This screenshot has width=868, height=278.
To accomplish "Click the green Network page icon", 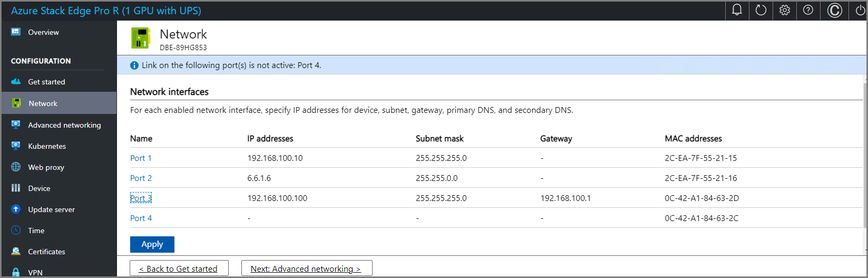I will click(141, 38).
